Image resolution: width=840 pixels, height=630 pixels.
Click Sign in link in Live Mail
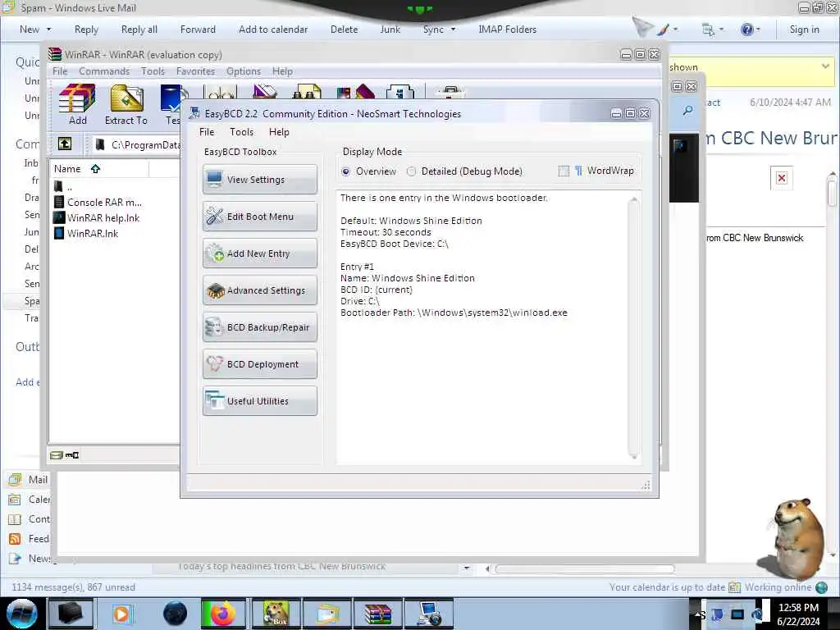(804, 30)
